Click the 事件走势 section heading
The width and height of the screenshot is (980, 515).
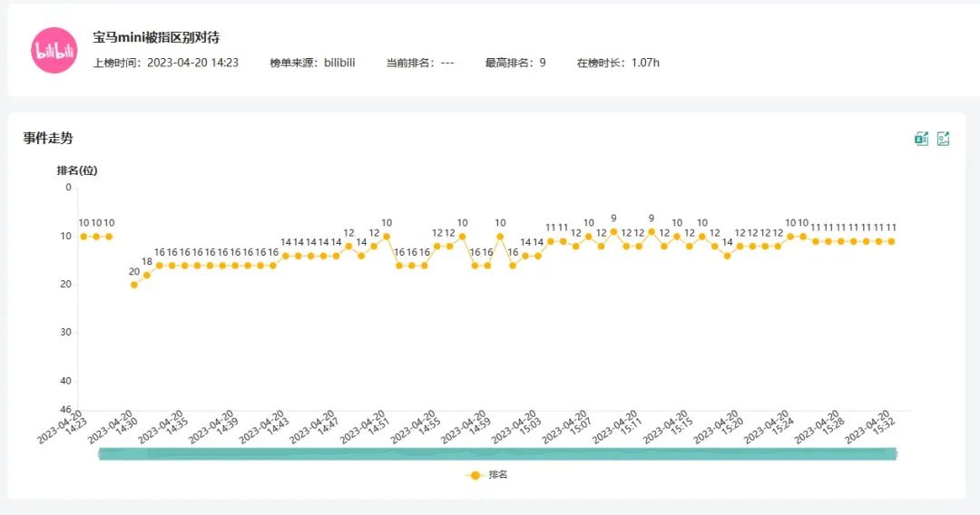[48, 138]
